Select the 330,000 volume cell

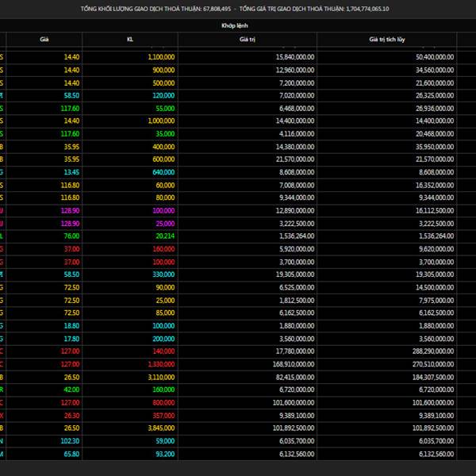(163, 274)
